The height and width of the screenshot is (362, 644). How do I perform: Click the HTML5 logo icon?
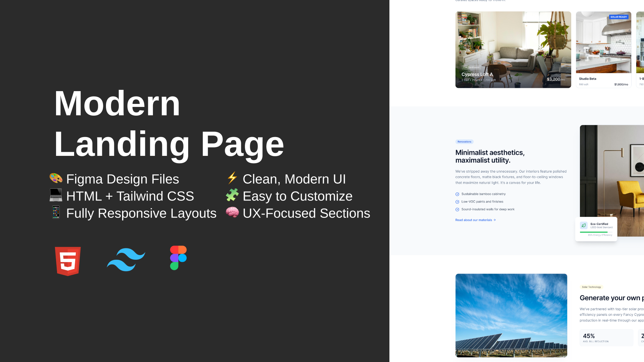pyautogui.click(x=68, y=261)
